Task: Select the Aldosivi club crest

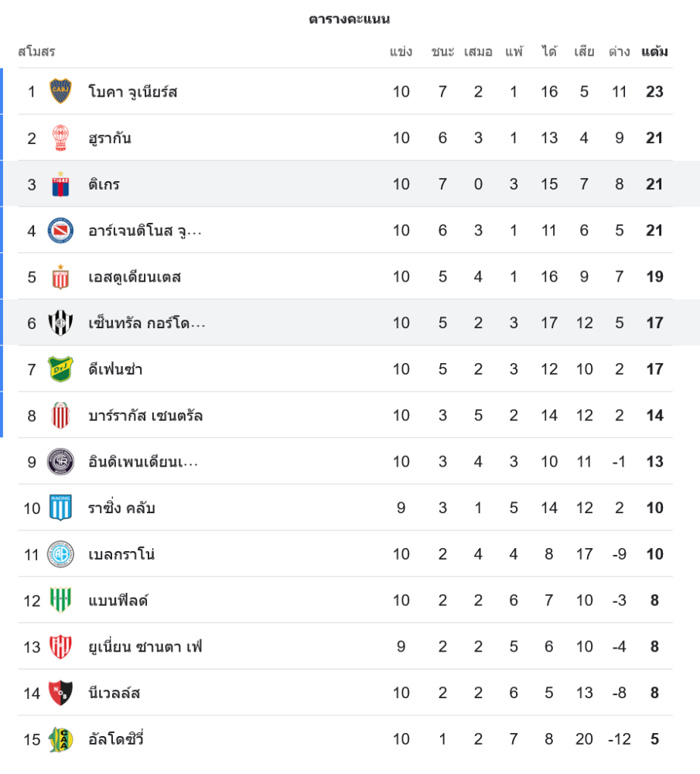Action: 60,739
